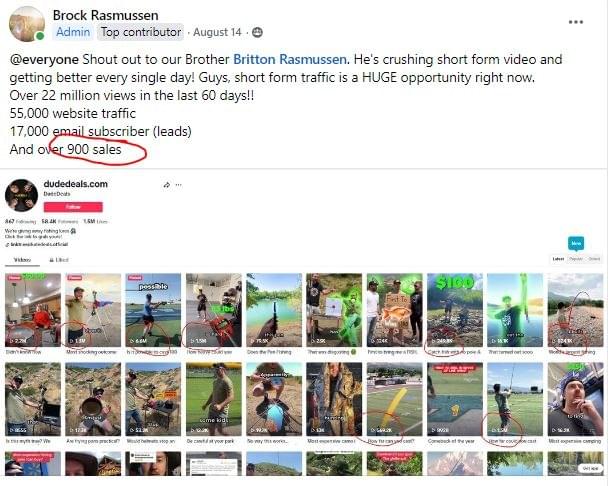Click the teal New badge icon

[575, 243]
